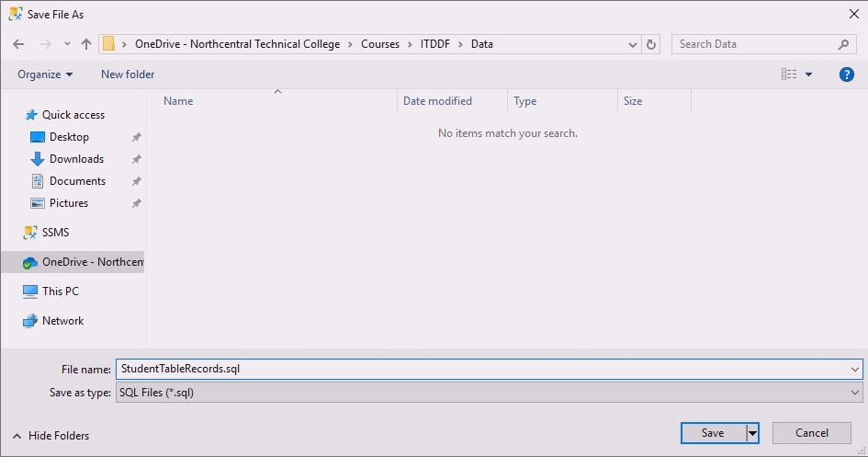Select ITDDF breadcrumb segment
The height and width of the screenshot is (457, 868).
pos(435,44)
